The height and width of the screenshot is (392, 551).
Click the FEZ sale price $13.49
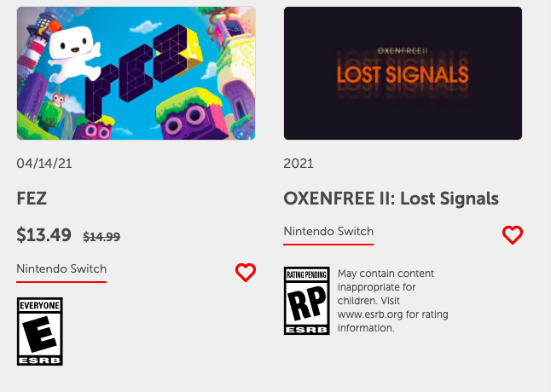pos(44,235)
